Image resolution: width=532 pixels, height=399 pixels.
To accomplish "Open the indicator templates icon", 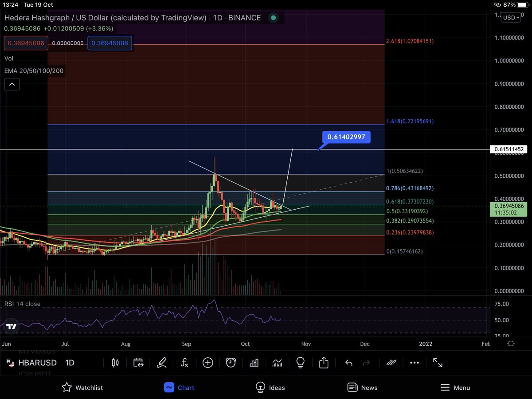I will 278,363.
